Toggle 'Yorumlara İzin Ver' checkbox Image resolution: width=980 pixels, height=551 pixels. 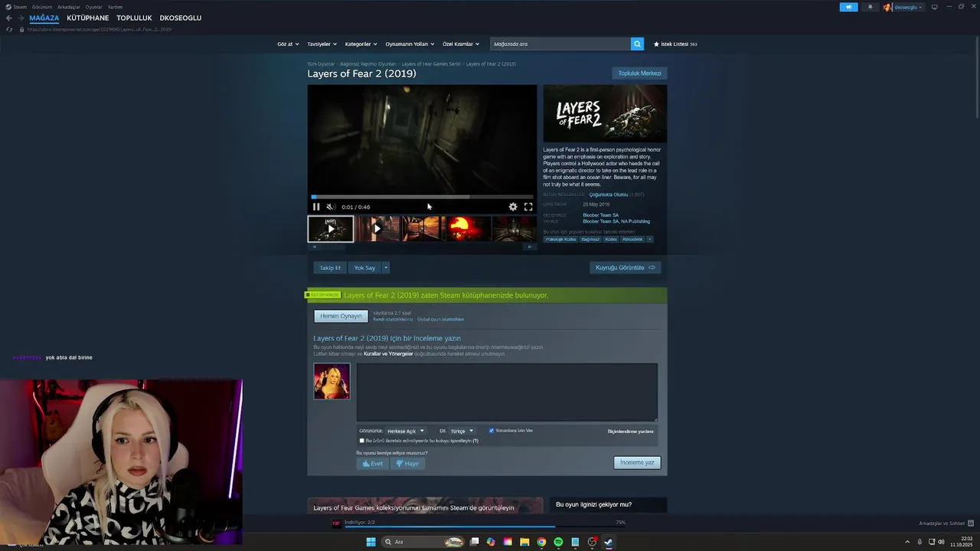pos(492,431)
